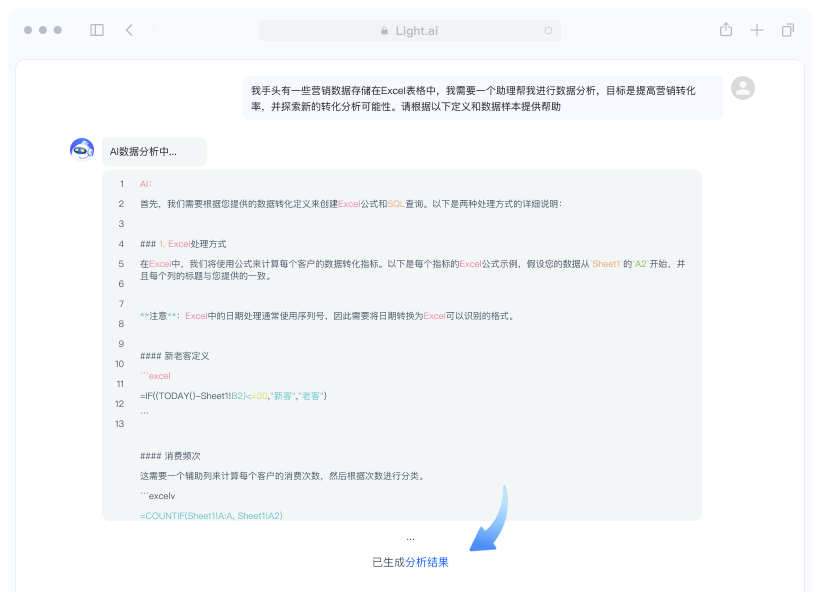Click the '#### 新老客定义' heading
This screenshot has width=820, height=592.
pos(175,356)
